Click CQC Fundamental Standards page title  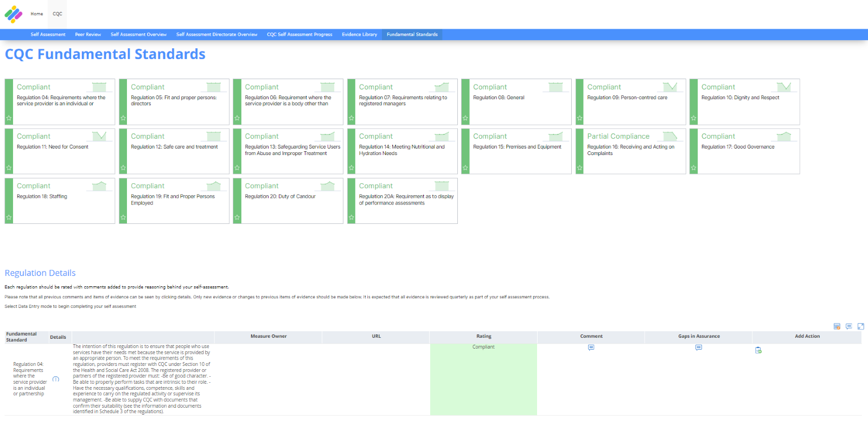coord(105,54)
